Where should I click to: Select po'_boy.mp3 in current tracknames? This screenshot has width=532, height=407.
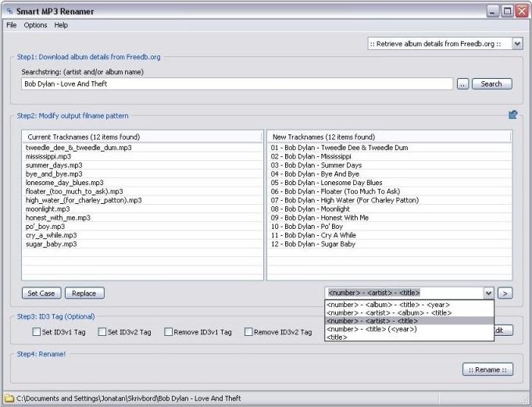click(x=142, y=227)
